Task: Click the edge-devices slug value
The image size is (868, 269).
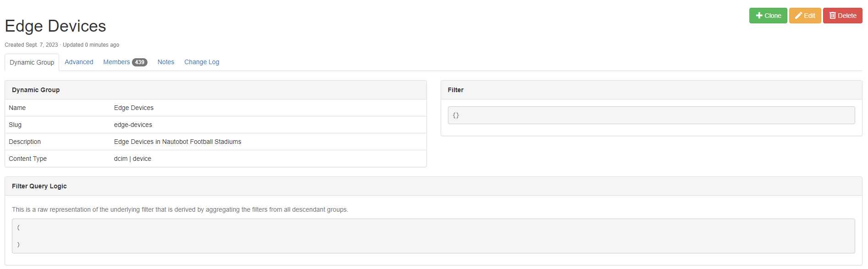Action: 133,125
